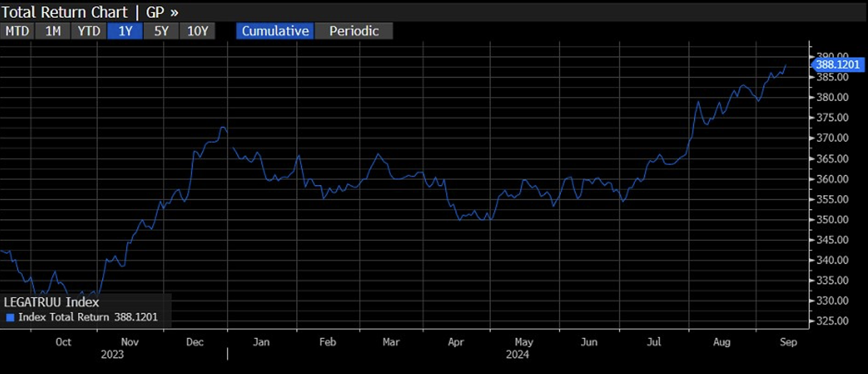Click the 355.00 y-axis label

pos(832,199)
